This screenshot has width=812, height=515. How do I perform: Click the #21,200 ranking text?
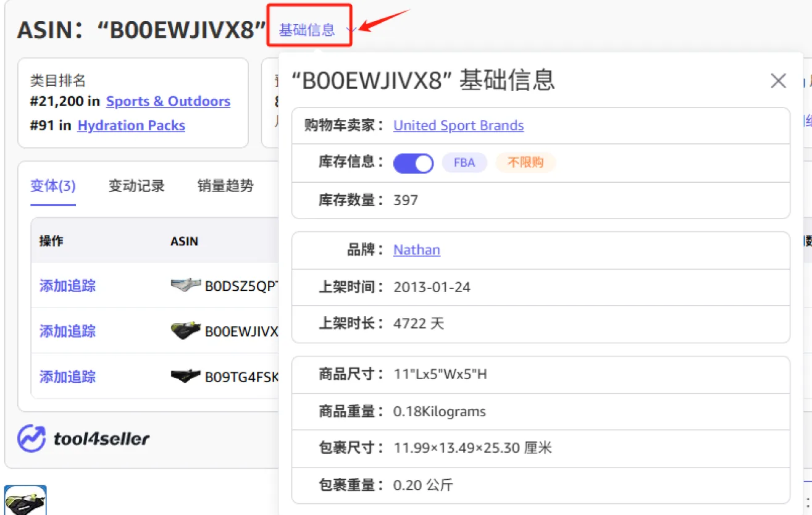click(x=57, y=101)
